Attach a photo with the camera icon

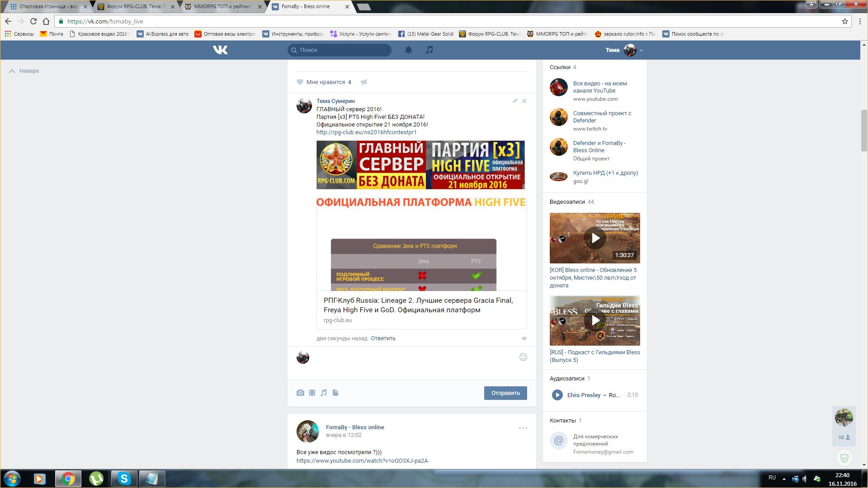click(x=300, y=393)
